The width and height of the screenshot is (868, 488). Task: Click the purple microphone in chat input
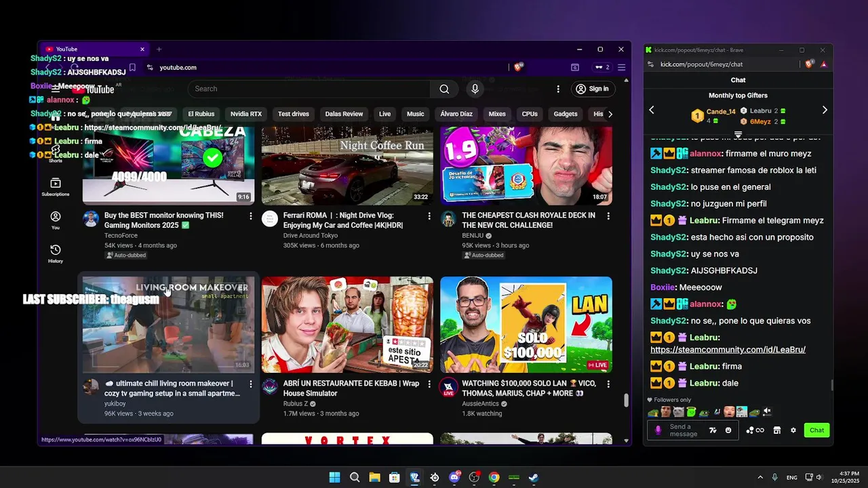658,430
